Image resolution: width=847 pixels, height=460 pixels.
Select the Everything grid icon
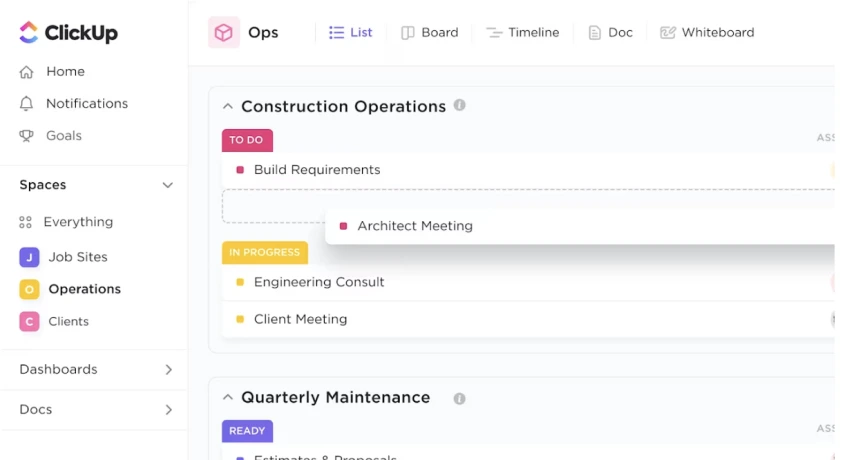[26, 222]
